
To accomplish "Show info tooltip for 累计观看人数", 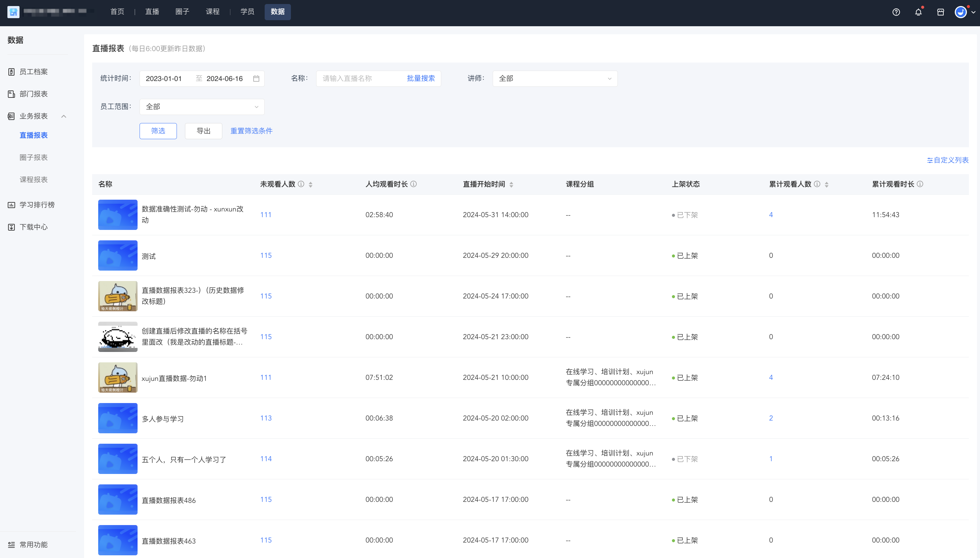I will tap(817, 184).
